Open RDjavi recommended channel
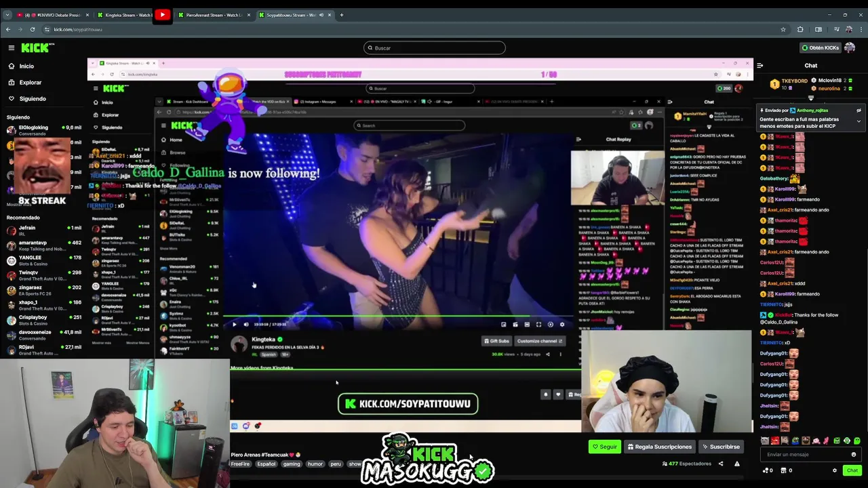The width and height of the screenshot is (868, 488). [x=43, y=350]
